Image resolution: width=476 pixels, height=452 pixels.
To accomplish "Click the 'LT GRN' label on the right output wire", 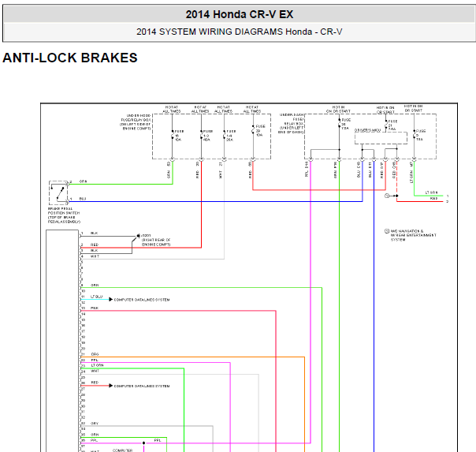I will coord(431,192).
